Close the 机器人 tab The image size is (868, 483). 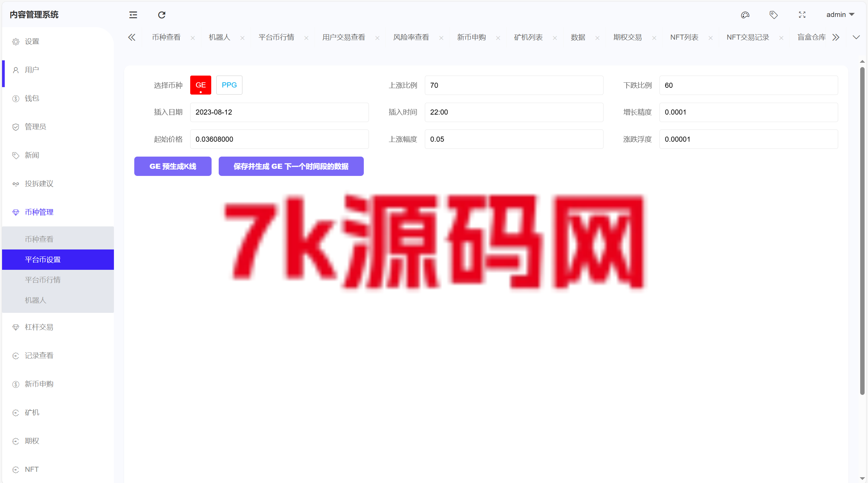click(x=242, y=38)
